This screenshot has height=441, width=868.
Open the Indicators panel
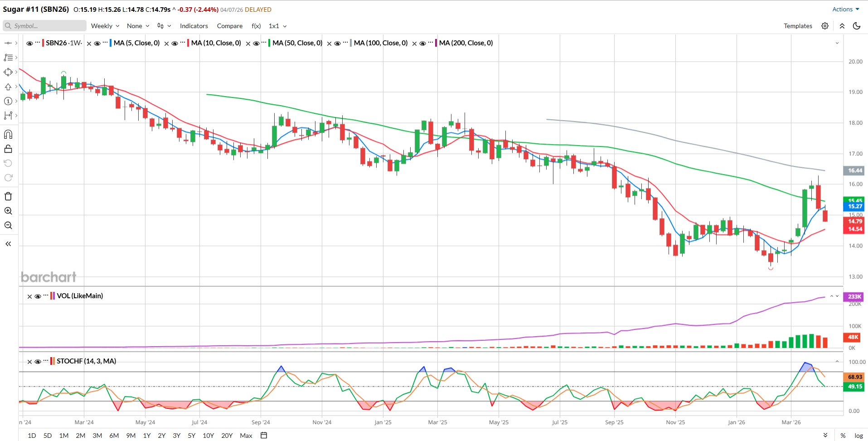click(194, 26)
